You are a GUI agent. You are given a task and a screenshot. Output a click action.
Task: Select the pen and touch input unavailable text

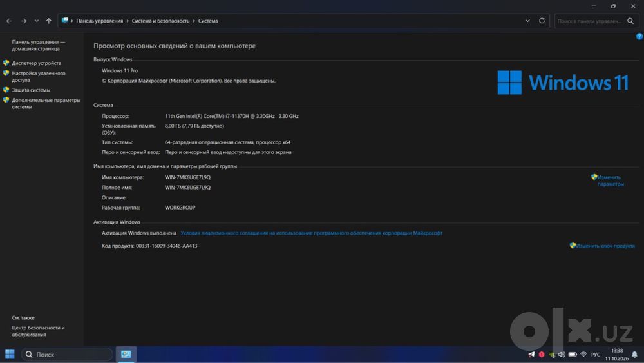[228, 152]
